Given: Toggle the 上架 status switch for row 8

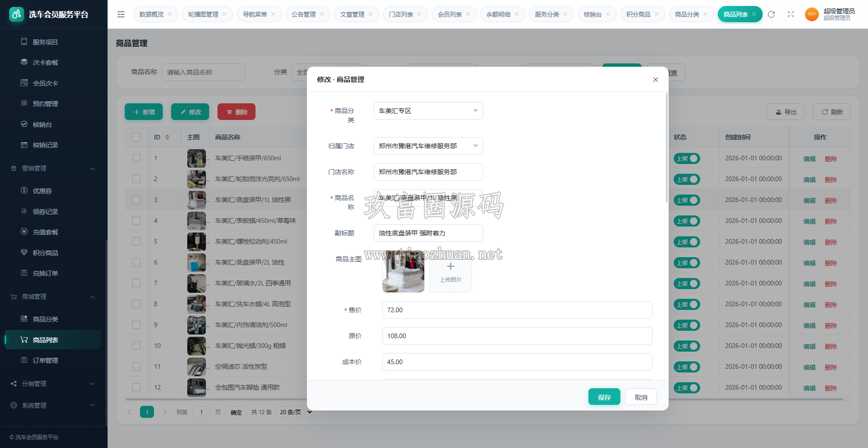Looking at the screenshot, I should pos(687,304).
